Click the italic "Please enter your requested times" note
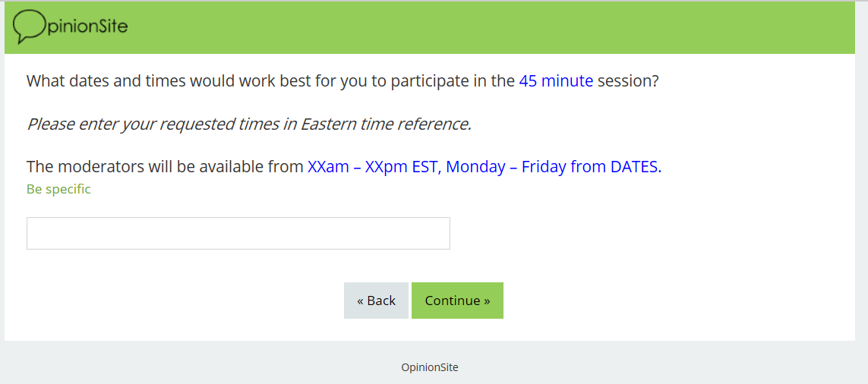 tap(152, 124)
